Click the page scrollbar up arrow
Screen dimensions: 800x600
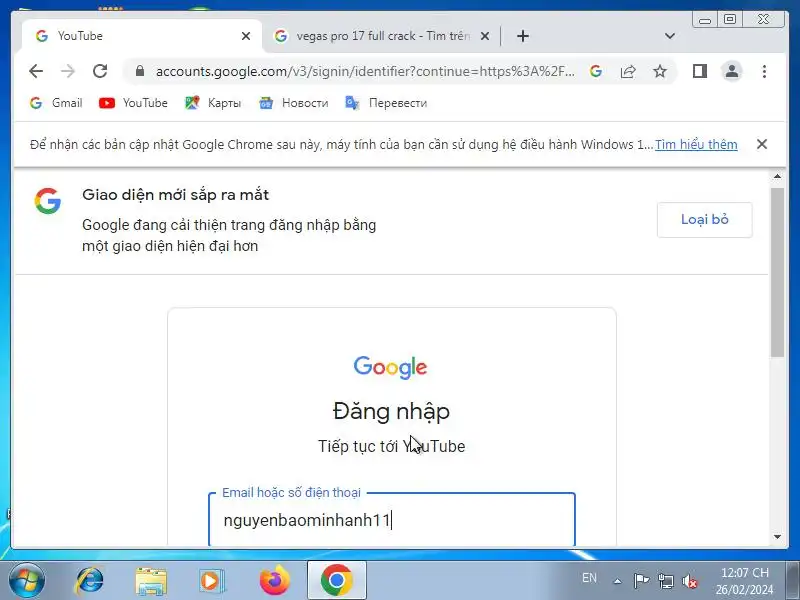[777, 177]
